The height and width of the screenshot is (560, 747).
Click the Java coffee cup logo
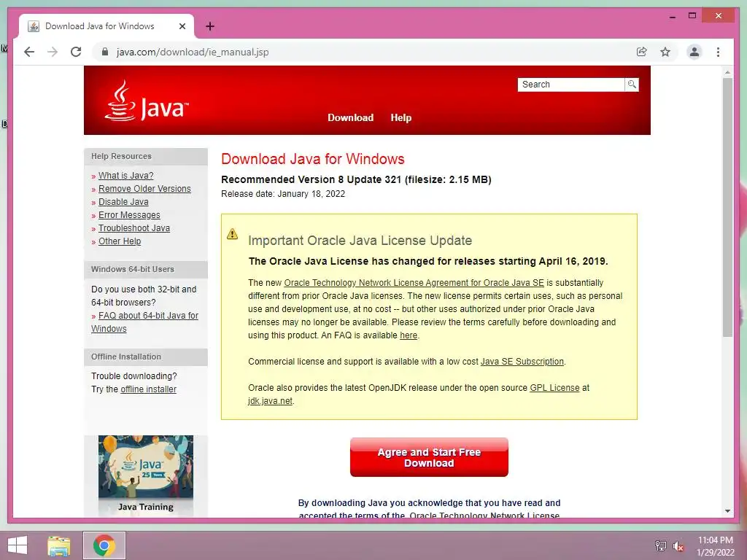coord(120,100)
